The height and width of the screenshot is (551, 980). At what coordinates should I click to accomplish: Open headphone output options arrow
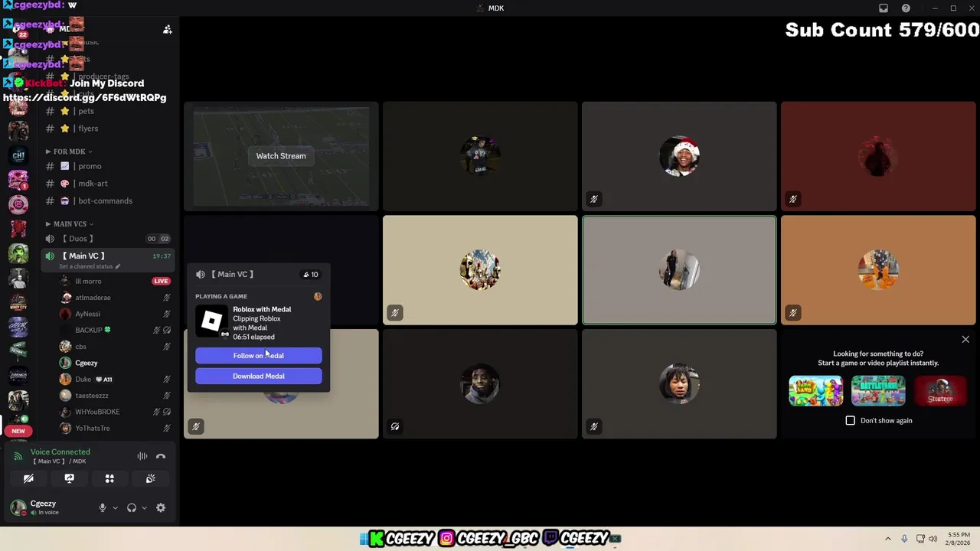[144, 507]
